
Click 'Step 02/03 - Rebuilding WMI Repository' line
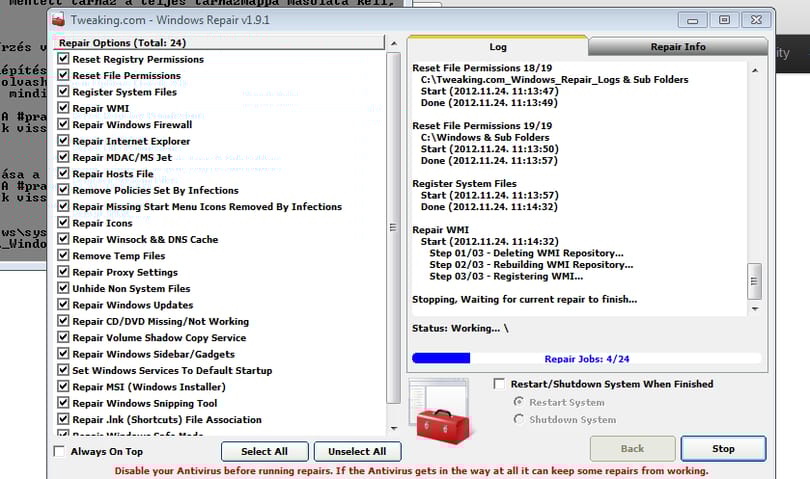click(531, 265)
